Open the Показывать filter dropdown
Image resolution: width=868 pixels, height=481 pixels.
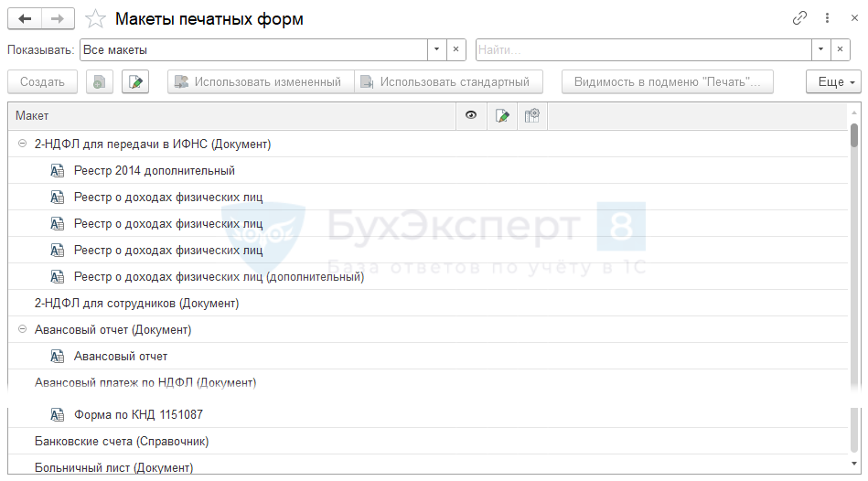tap(436, 49)
